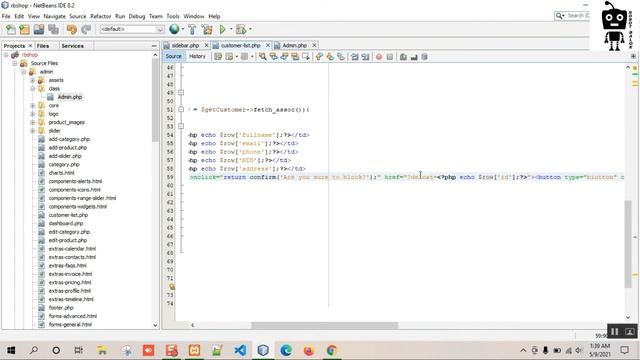This screenshot has width=640, height=360.
Task: Open the Refactor menu
Action: pyautogui.click(x=100, y=16)
